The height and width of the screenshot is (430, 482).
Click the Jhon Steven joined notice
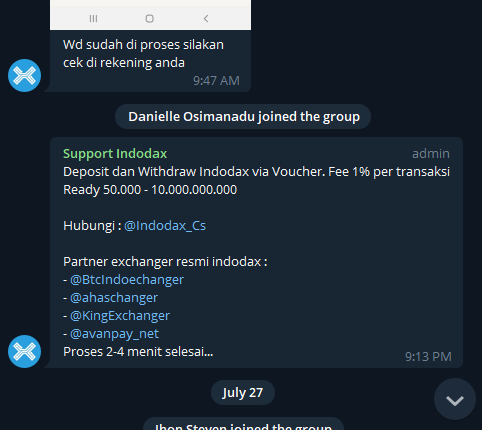click(243, 424)
